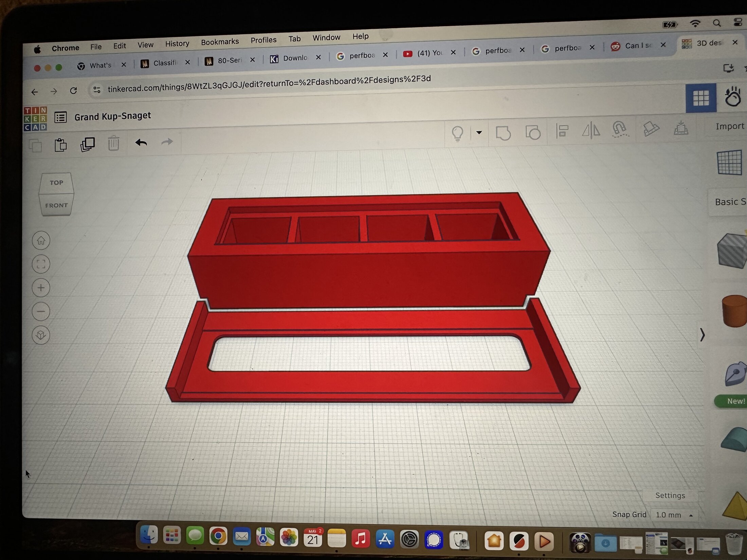Click the align tool icon
Viewport: 747px width, 560px height.
click(562, 131)
